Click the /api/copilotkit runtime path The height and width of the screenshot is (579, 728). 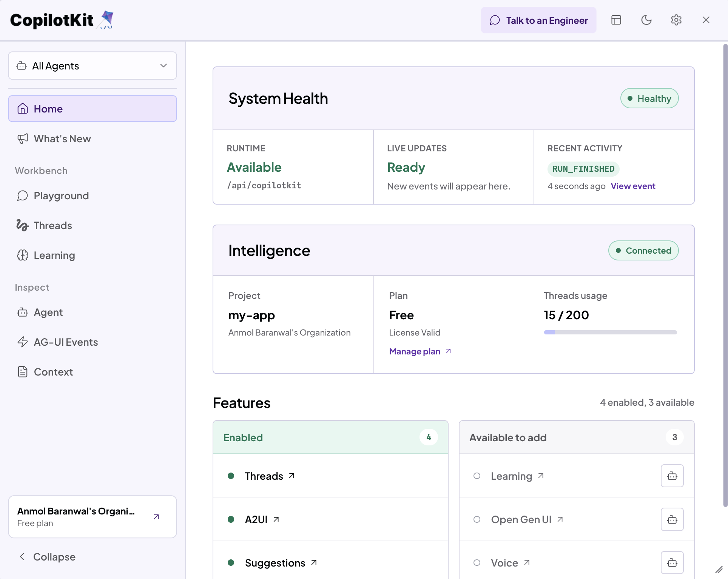264,185
